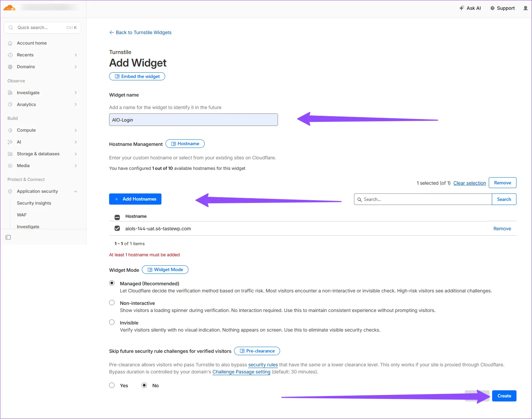This screenshot has height=419, width=532.
Task: Choose Yes for pre-clearance
Action: [x=112, y=385]
